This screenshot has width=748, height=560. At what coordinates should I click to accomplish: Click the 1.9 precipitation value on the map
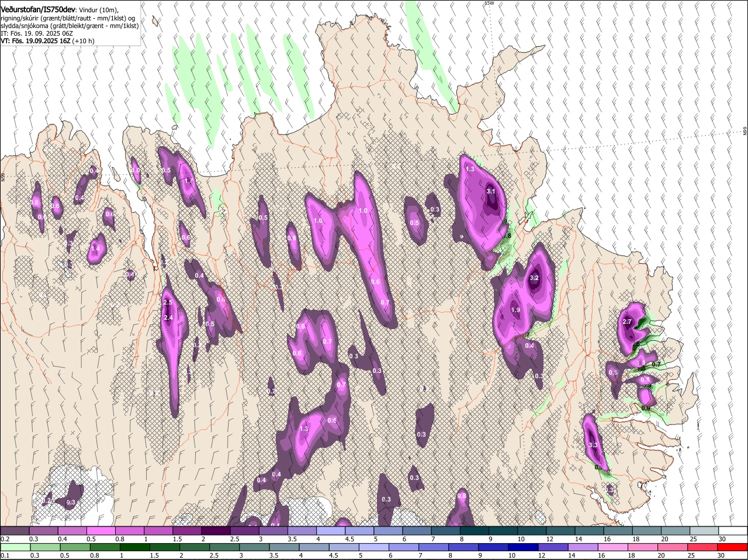[x=515, y=310]
